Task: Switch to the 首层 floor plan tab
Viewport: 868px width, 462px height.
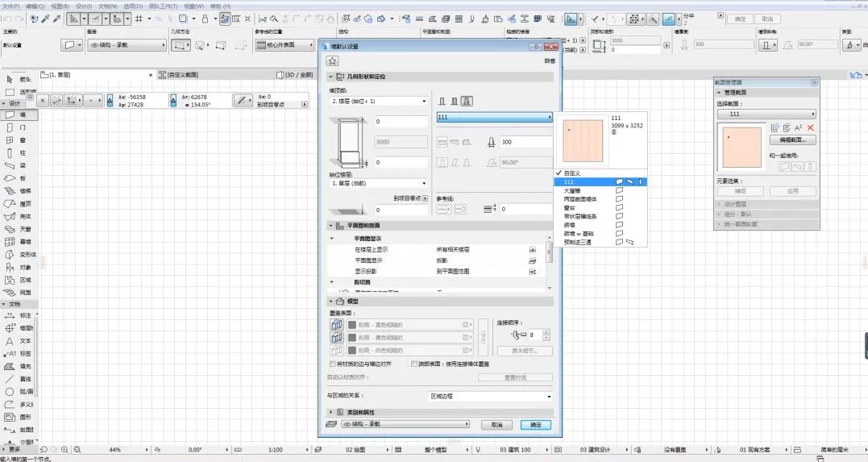Action: (x=97, y=75)
